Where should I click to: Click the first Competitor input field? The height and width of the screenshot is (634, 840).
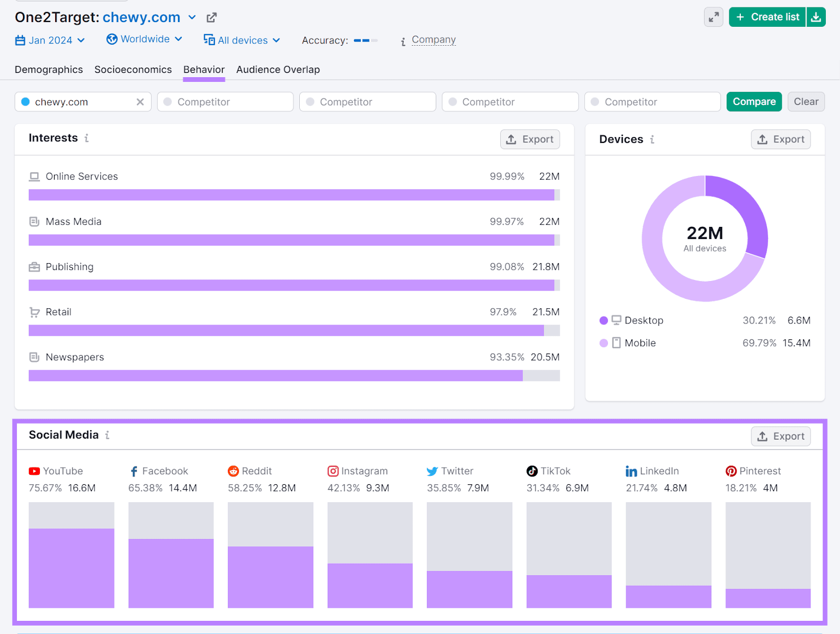tap(225, 101)
